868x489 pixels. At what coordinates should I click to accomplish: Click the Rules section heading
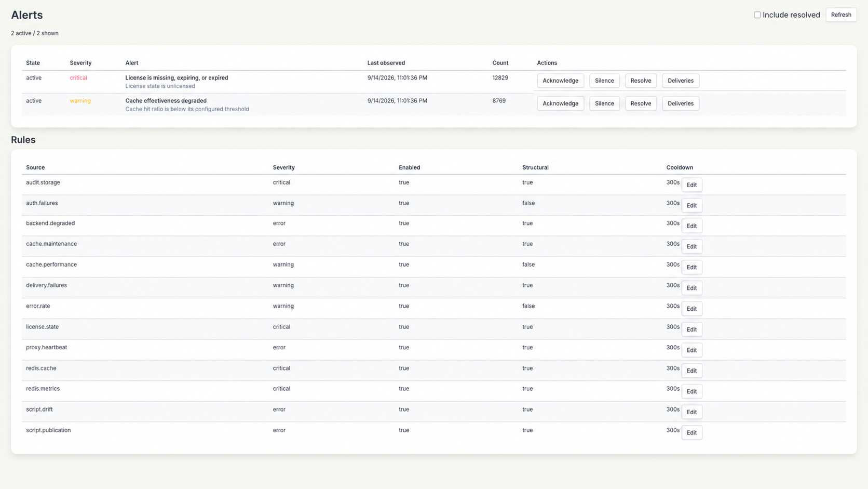coord(23,140)
